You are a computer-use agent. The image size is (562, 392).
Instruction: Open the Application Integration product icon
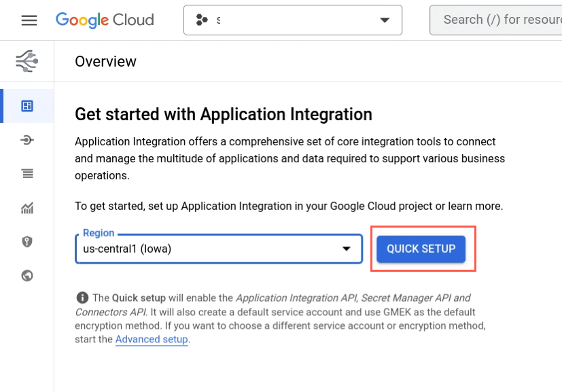(x=27, y=60)
